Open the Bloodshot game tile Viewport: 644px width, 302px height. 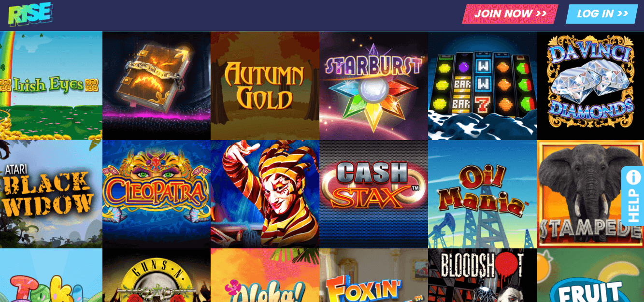[482, 275]
